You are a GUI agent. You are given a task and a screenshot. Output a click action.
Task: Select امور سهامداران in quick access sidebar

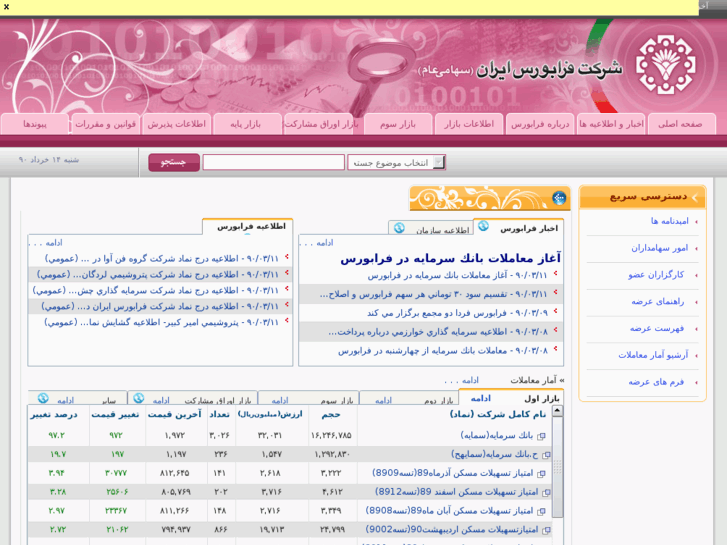(660, 248)
